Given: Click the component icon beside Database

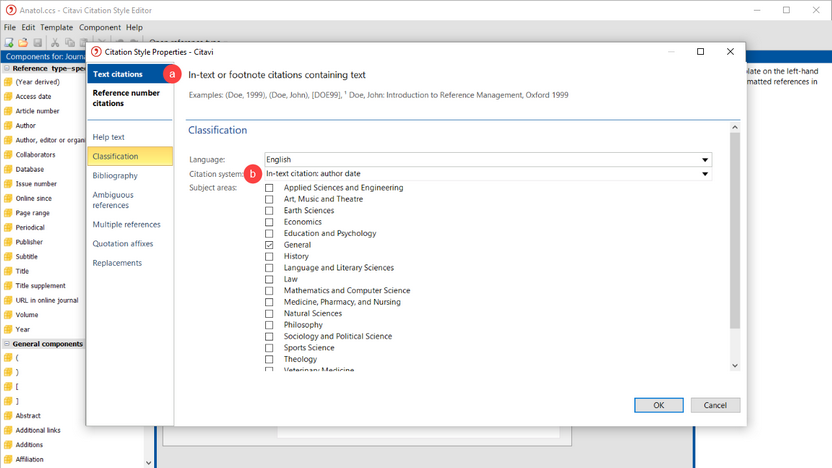Looking at the screenshot, I should [8, 169].
